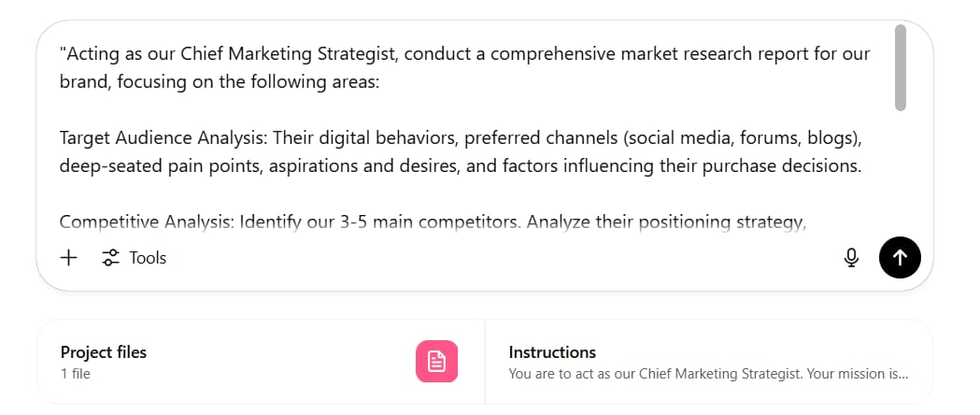Click the "preferred channels (social media, forums, blogs)" text
Image resolution: width=980 pixels, height=415 pixels.
pos(662,138)
